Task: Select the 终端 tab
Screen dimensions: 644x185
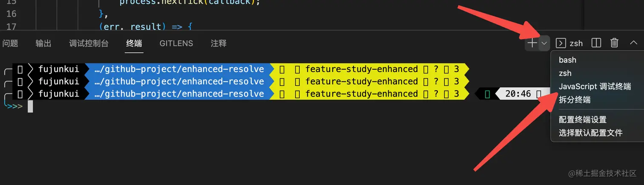Action: pos(134,43)
